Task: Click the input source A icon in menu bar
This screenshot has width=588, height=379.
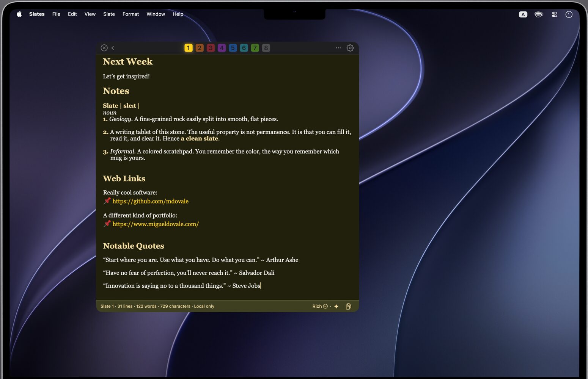Action: tap(523, 14)
